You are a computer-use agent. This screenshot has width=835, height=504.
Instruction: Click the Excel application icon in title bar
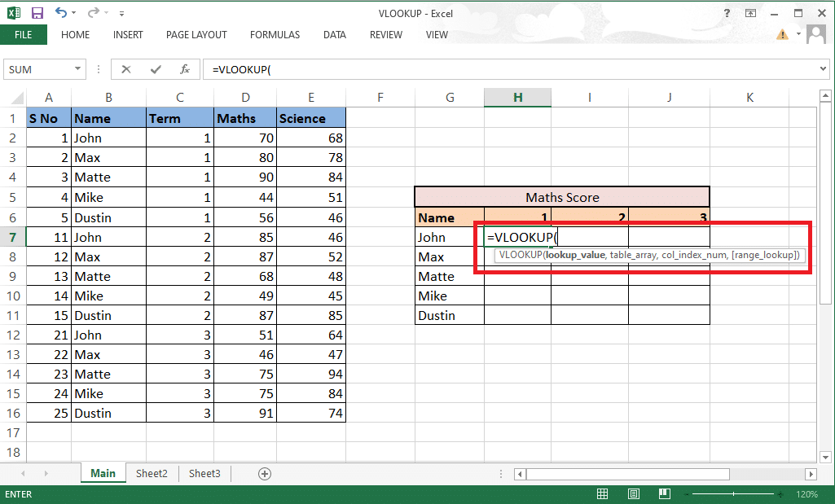pyautogui.click(x=13, y=13)
